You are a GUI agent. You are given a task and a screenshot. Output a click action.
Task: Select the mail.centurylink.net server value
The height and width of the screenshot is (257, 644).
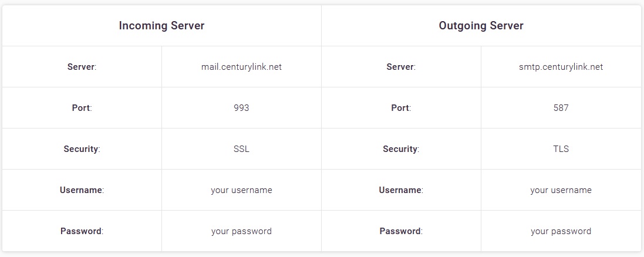click(241, 67)
